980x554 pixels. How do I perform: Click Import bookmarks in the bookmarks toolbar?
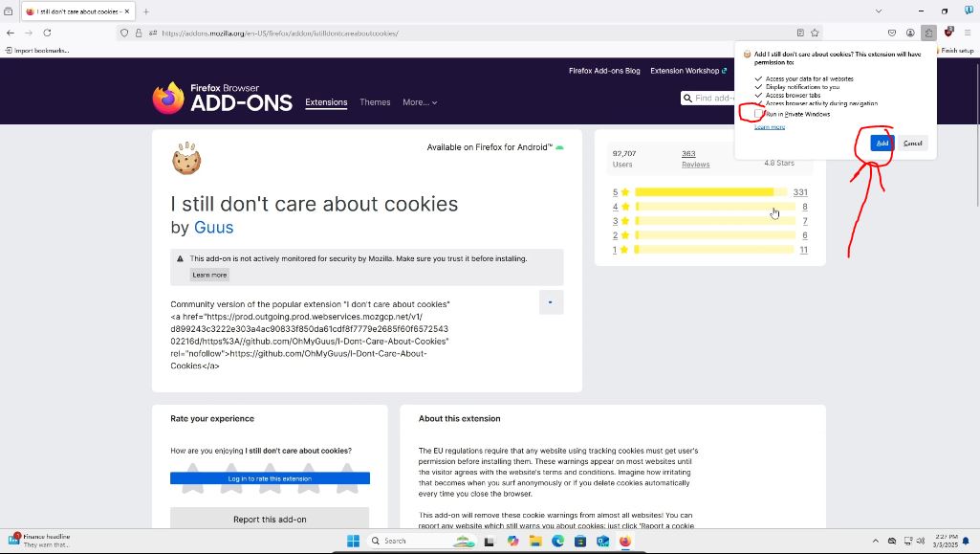pyautogui.click(x=37, y=50)
